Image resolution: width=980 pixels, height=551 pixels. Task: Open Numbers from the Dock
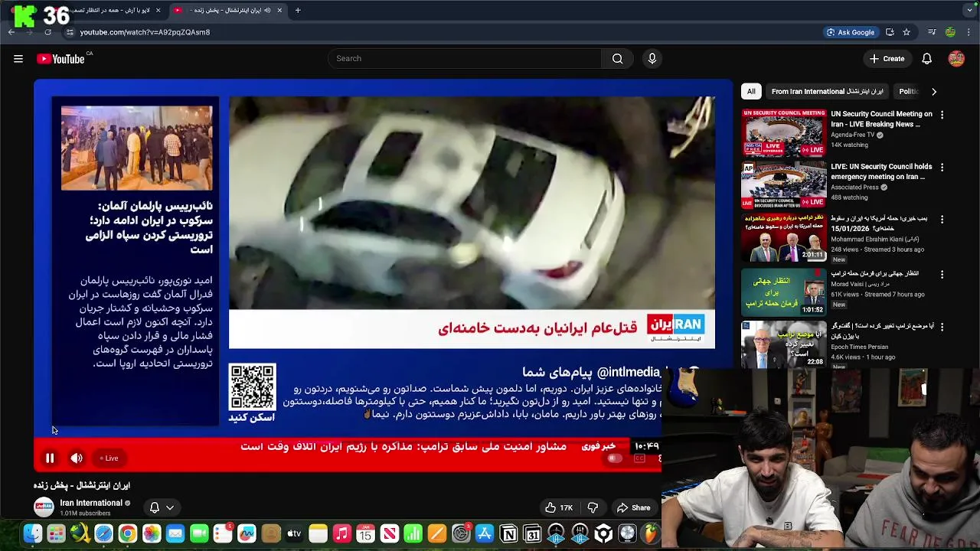pyautogui.click(x=413, y=534)
